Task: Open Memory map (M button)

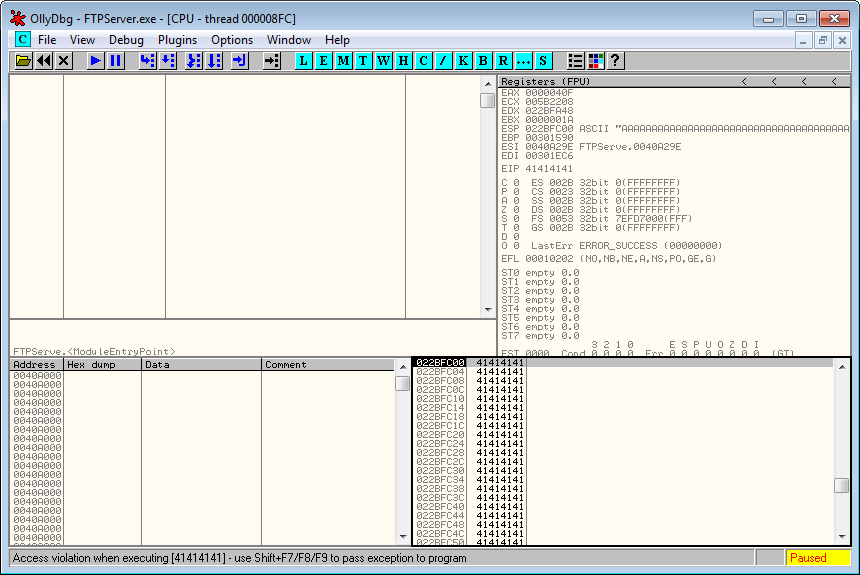Action: tap(343, 61)
